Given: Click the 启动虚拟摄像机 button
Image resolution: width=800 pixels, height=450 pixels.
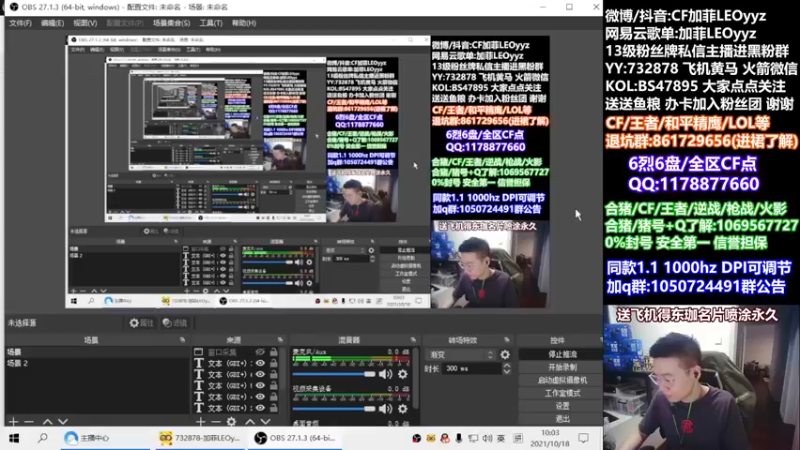Looking at the screenshot, I should (561, 380).
